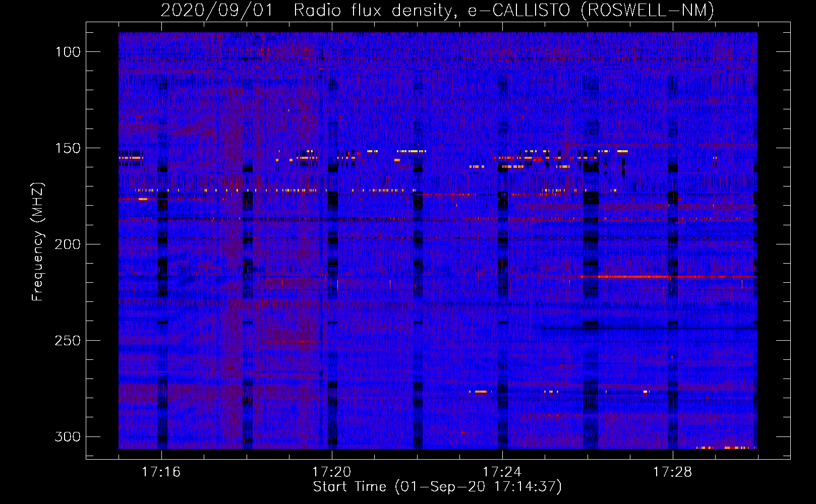Select the 200 frequency axis label

point(68,244)
